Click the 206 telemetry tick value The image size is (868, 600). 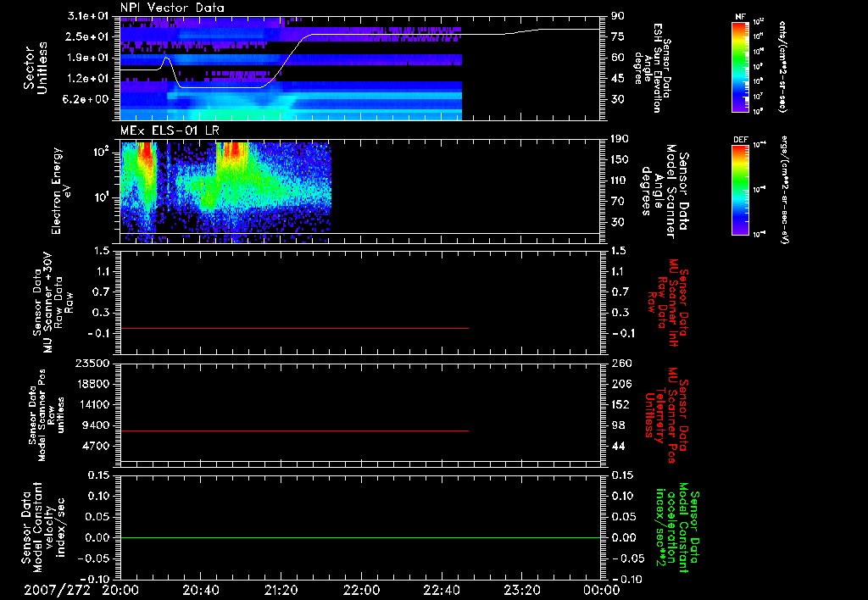(621, 384)
